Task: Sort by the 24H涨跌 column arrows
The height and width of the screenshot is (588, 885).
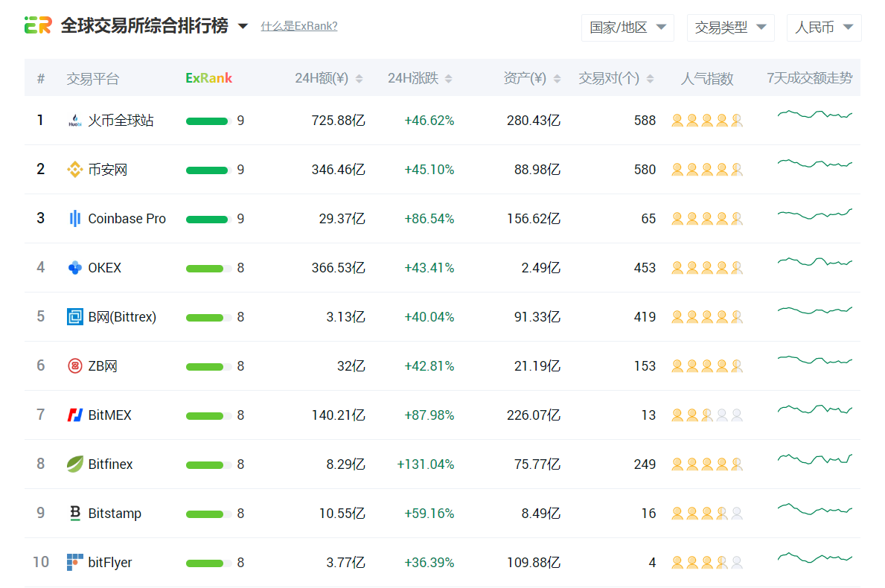Action: 448,78
